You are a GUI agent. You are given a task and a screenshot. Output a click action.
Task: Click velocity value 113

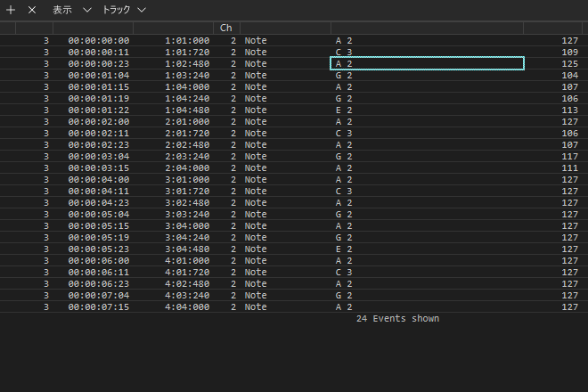pos(569,110)
